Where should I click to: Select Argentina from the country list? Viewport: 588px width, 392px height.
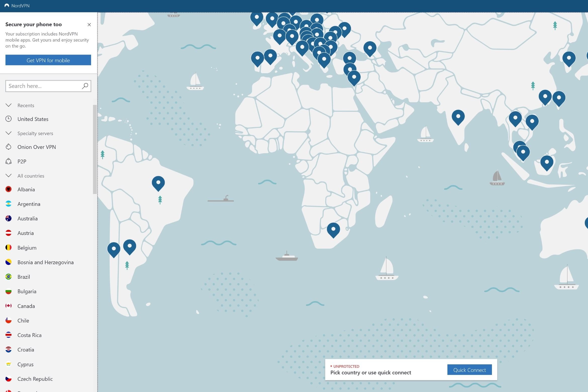[x=29, y=204]
